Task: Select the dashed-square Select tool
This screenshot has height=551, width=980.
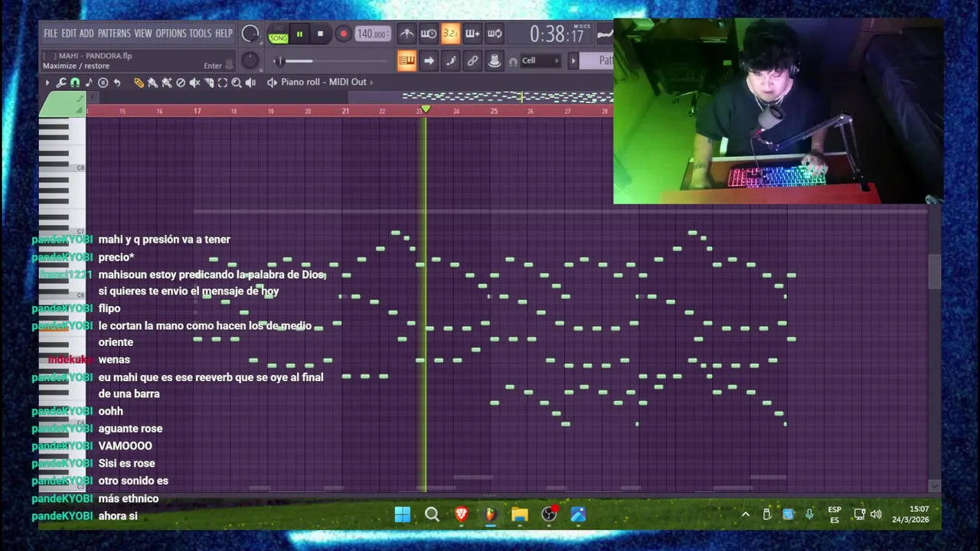Action: point(222,83)
